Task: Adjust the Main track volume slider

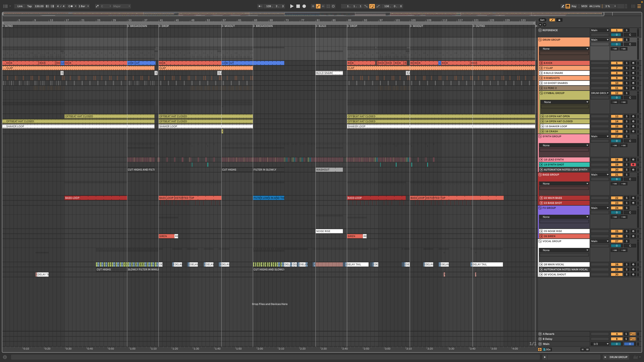Action: pos(617,344)
